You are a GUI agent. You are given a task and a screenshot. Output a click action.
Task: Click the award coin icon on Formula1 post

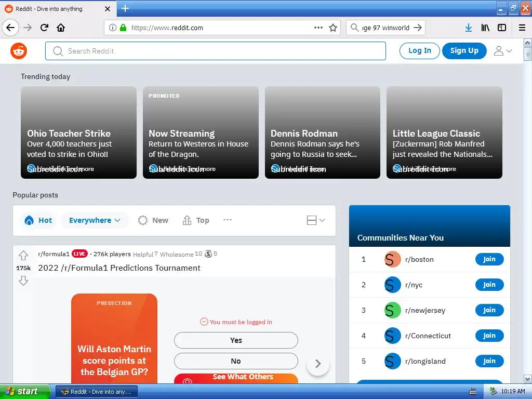(x=208, y=254)
